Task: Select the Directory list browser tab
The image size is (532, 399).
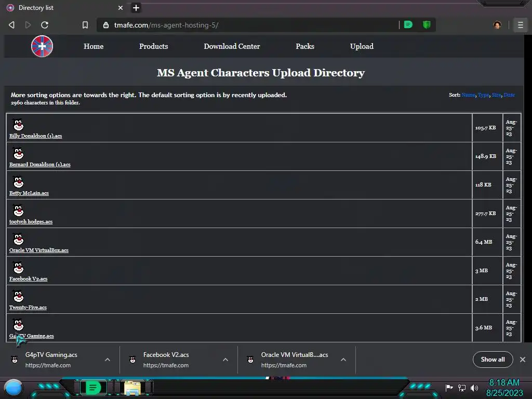Action: [64, 7]
